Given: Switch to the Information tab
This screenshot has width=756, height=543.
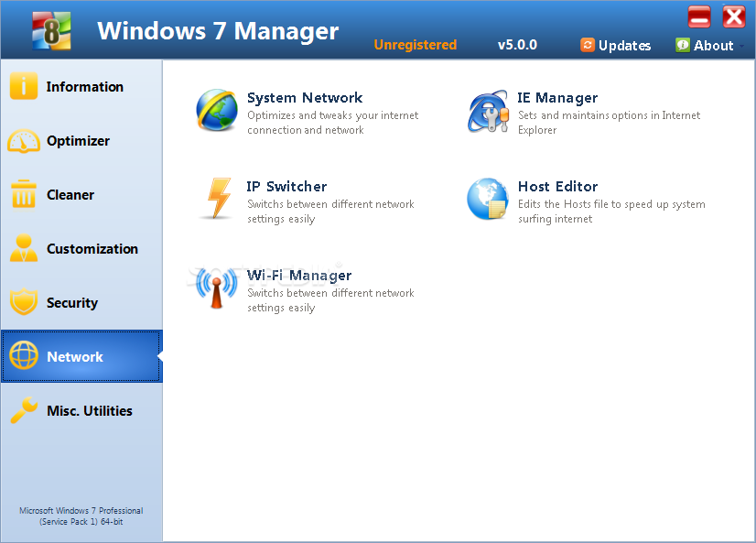Looking at the screenshot, I should click(x=81, y=86).
